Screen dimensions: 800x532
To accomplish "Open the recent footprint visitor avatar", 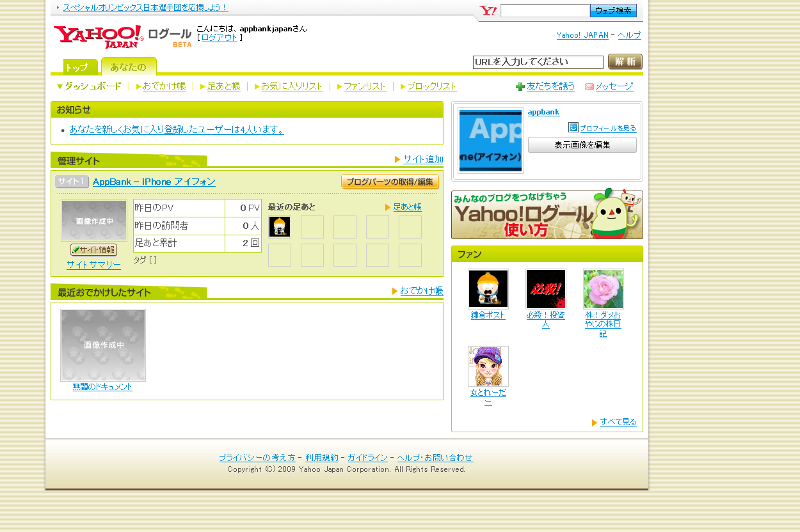I will point(280,226).
